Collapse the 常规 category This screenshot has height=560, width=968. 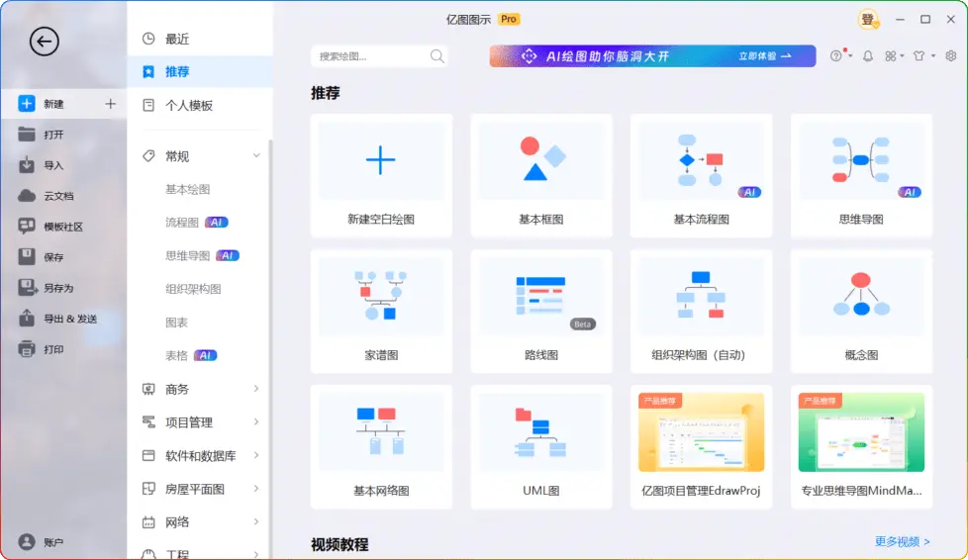point(256,156)
